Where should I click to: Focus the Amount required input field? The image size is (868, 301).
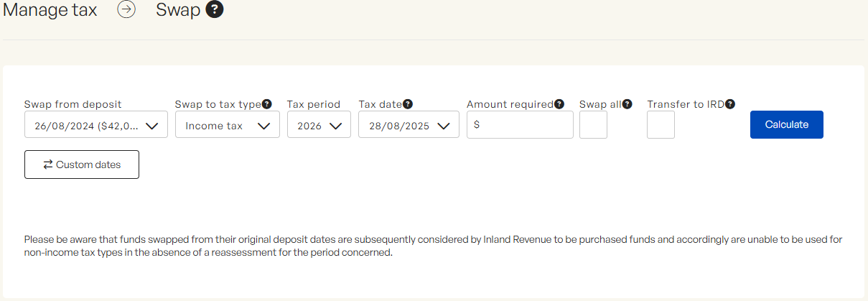[x=524, y=125]
